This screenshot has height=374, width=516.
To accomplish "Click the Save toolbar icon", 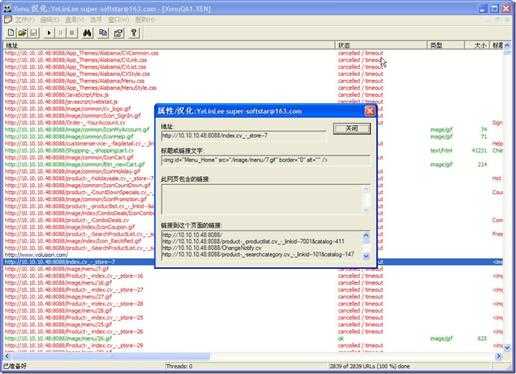I will (34, 33).
